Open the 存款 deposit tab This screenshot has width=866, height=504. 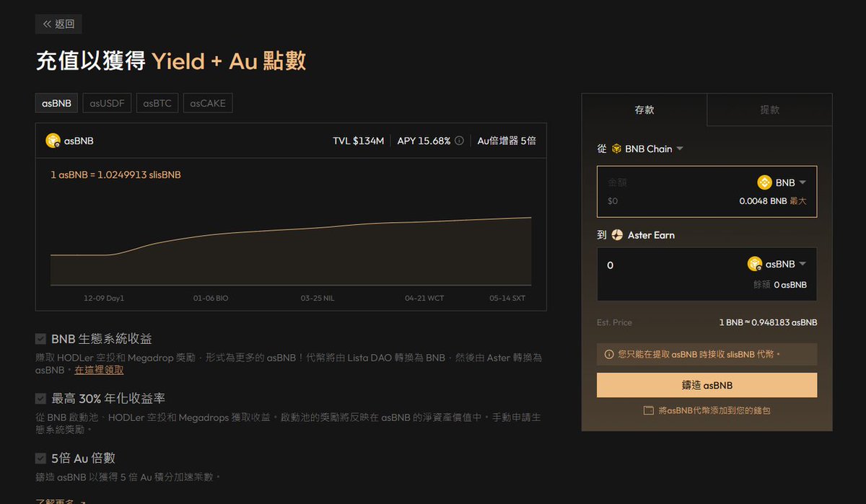[644, 110]
